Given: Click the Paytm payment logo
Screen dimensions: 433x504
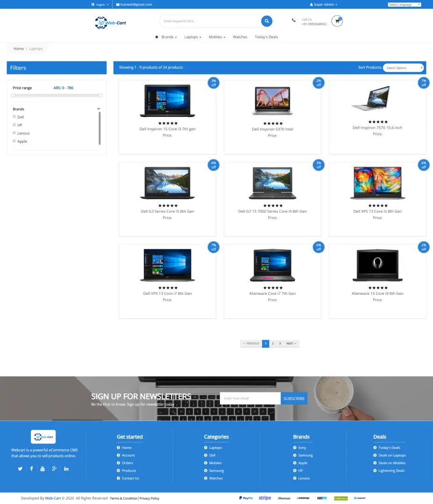Looking at the screenshot, I should (322, 498).
